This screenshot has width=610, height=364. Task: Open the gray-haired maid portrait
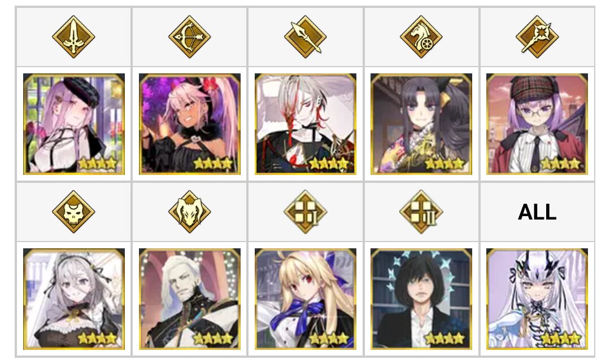coord(74,299)
